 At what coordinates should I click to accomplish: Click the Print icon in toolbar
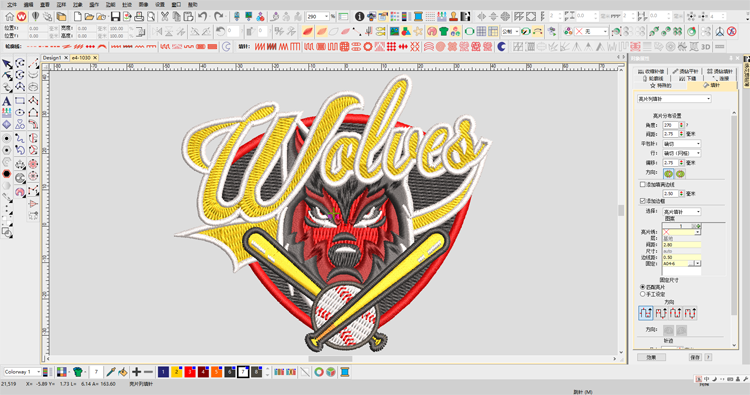(x=139, y=17)
